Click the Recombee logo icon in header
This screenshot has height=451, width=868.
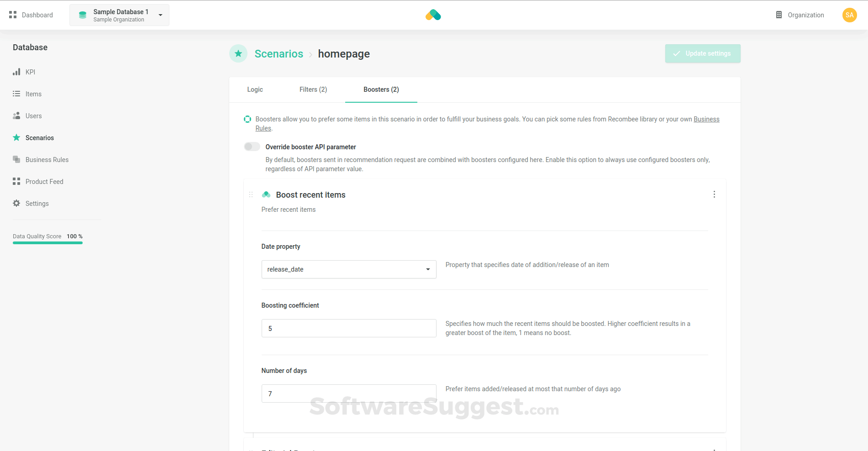[x=433, y=15]
